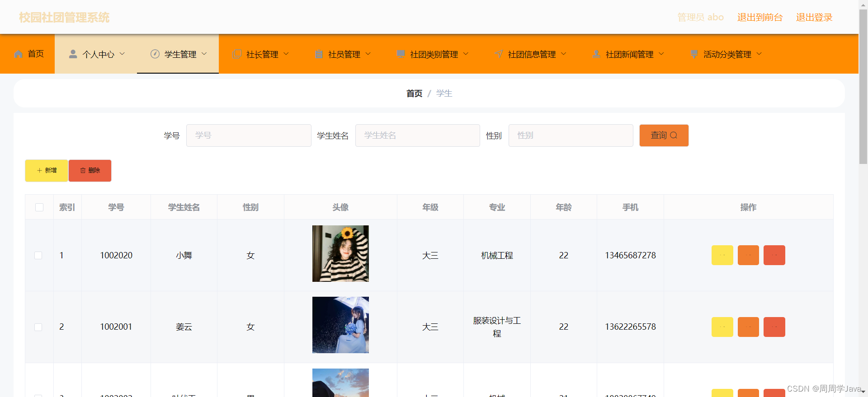
Task: Check the row checkbox for 1002020
Action: pyautogui.click(x=38, y=256)
